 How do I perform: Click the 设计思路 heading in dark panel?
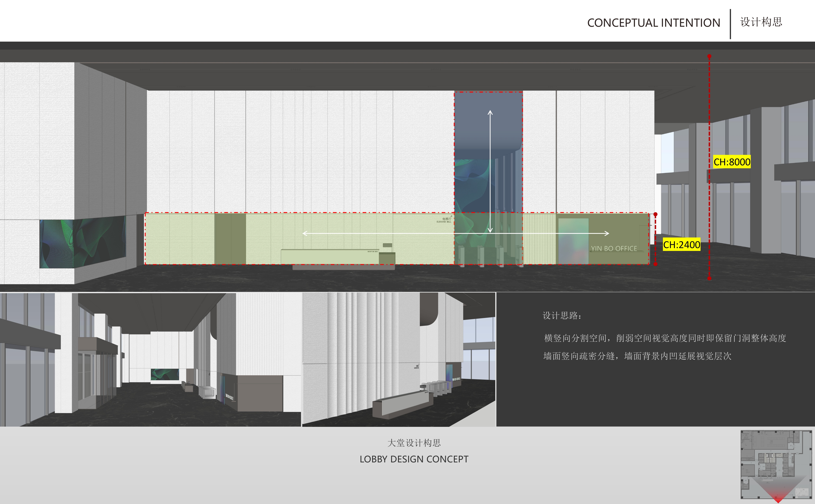tap(562, 316)
